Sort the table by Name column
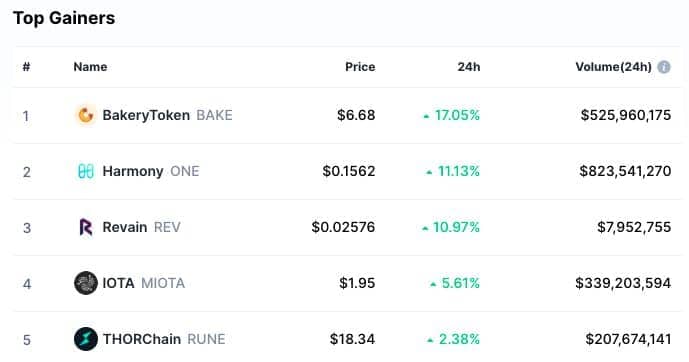The height and width of the screenshot is (362, 689). pyautogui.click(x=90, y=67)
